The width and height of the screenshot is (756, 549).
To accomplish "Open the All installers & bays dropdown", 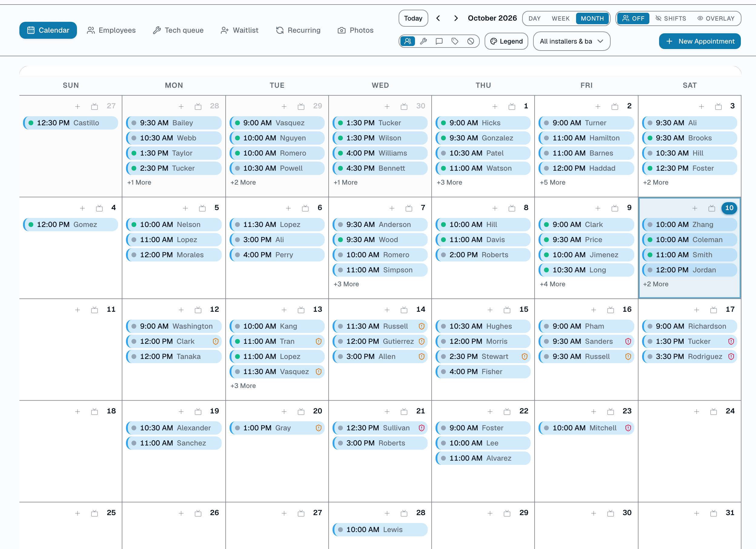I will [571, 41].
